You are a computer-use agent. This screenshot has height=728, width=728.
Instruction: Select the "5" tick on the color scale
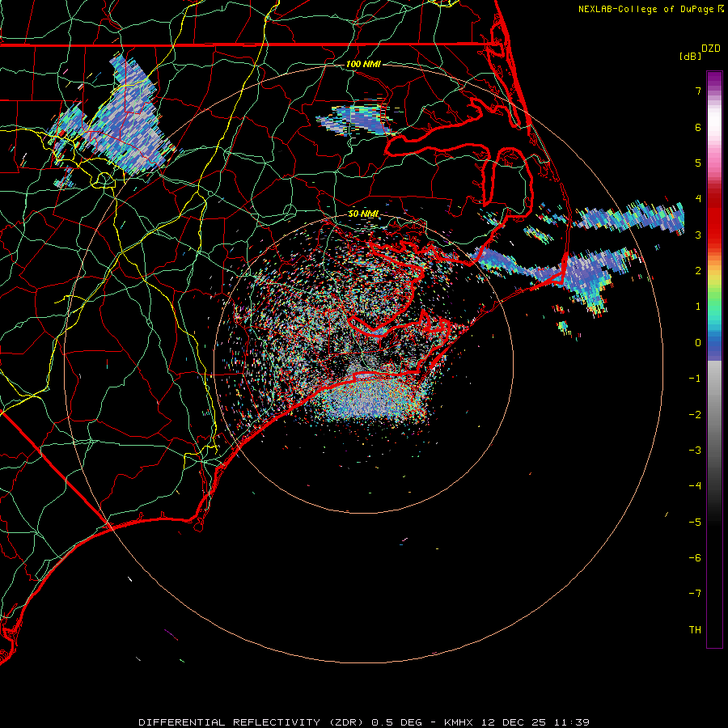coord(698,163)
